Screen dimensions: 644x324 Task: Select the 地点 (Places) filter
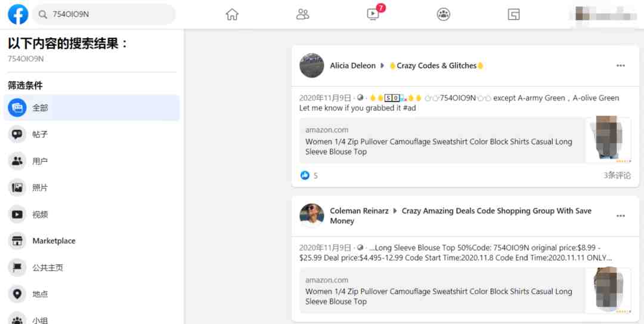click(92, 294)
